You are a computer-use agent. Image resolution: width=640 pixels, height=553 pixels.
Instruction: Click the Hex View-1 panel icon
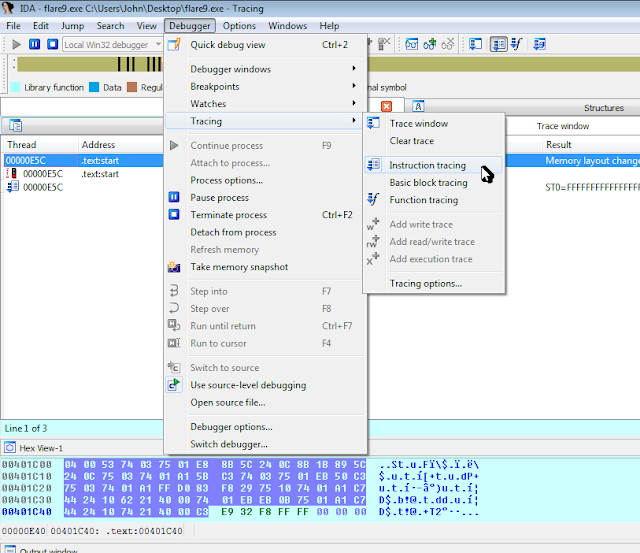point(10,448)
